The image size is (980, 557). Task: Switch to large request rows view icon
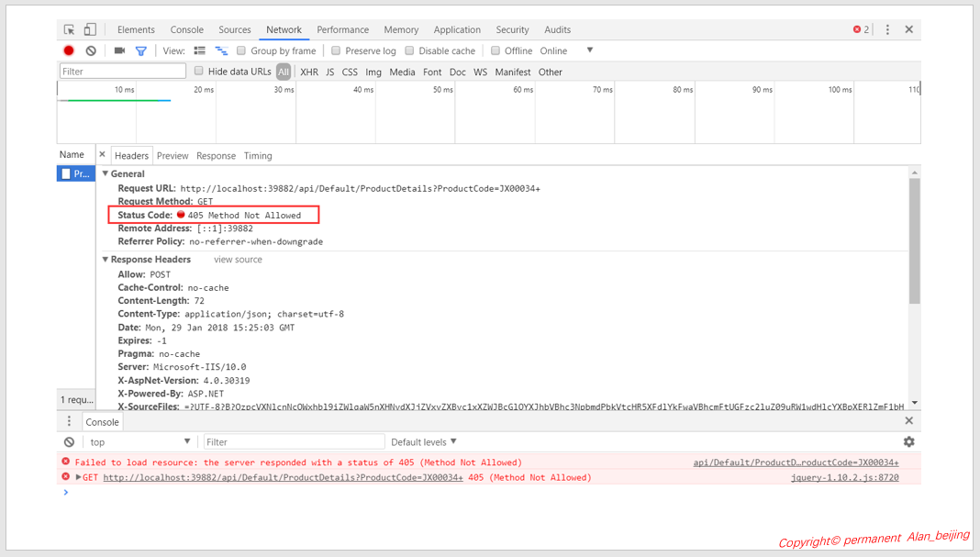pos(200,50)
